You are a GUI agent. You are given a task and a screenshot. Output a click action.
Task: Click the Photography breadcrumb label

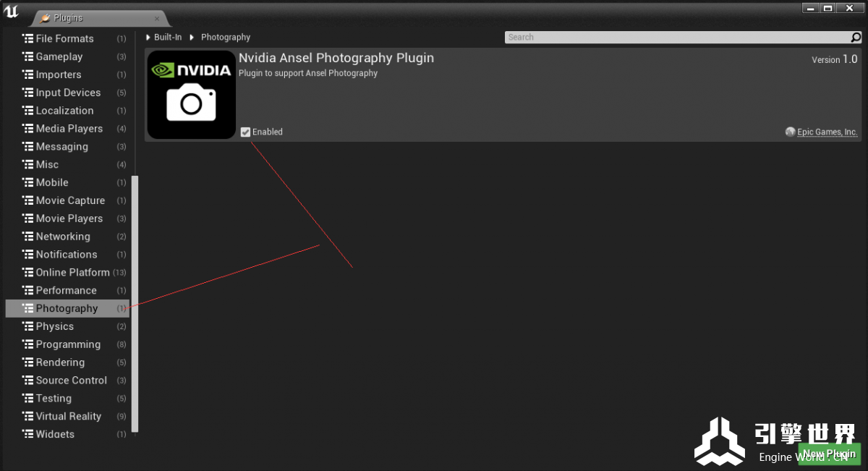point(226,37)
